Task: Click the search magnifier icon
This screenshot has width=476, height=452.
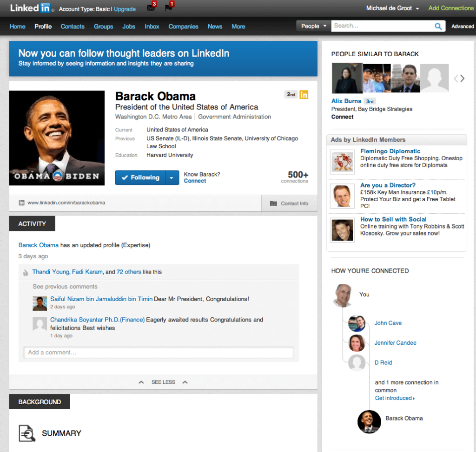Action: (438, 26)
